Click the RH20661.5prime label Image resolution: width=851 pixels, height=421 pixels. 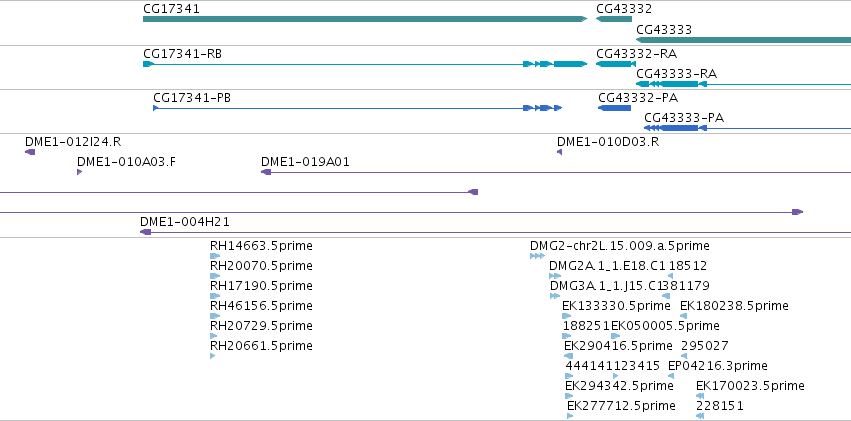click(261, 346)
